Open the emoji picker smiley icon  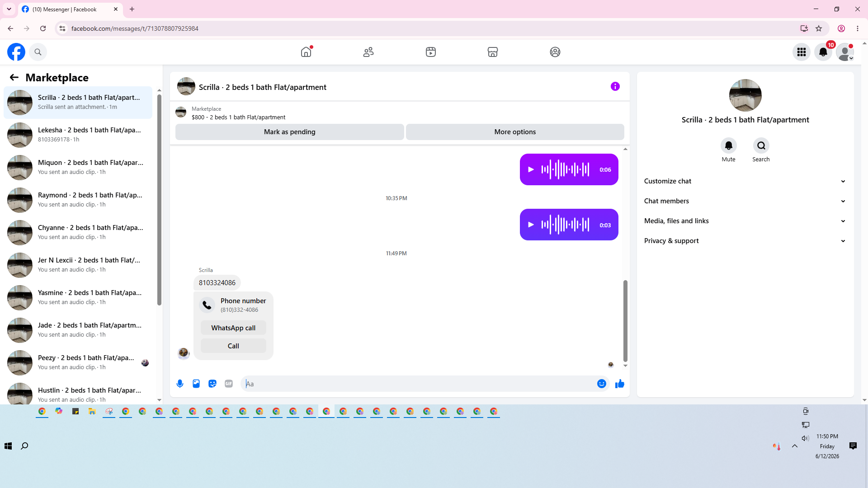602,384
